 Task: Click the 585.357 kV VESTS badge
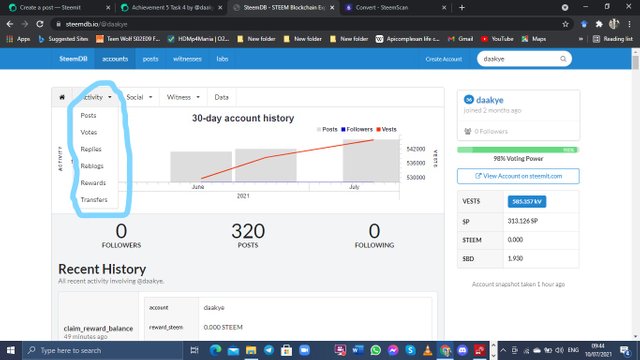click(527, 202)
